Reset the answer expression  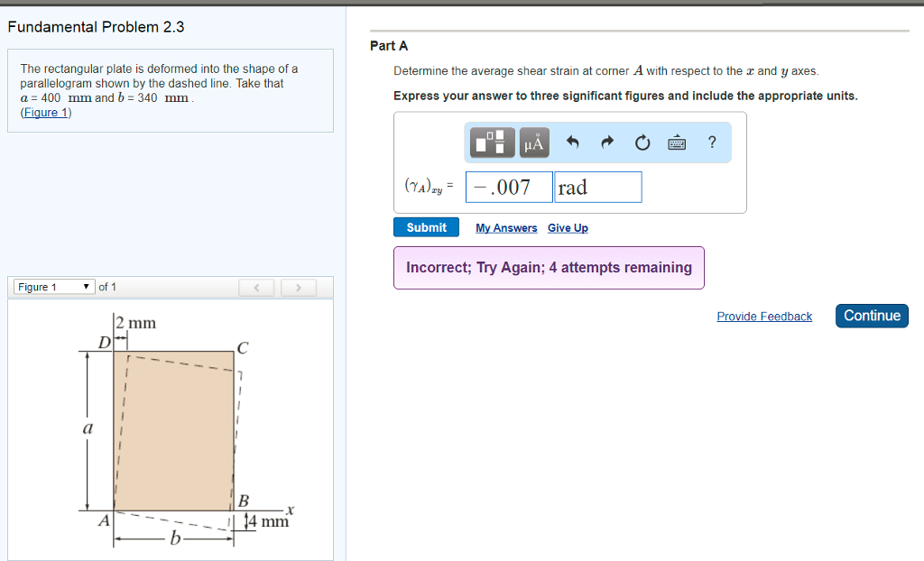(x=642, y=142)
